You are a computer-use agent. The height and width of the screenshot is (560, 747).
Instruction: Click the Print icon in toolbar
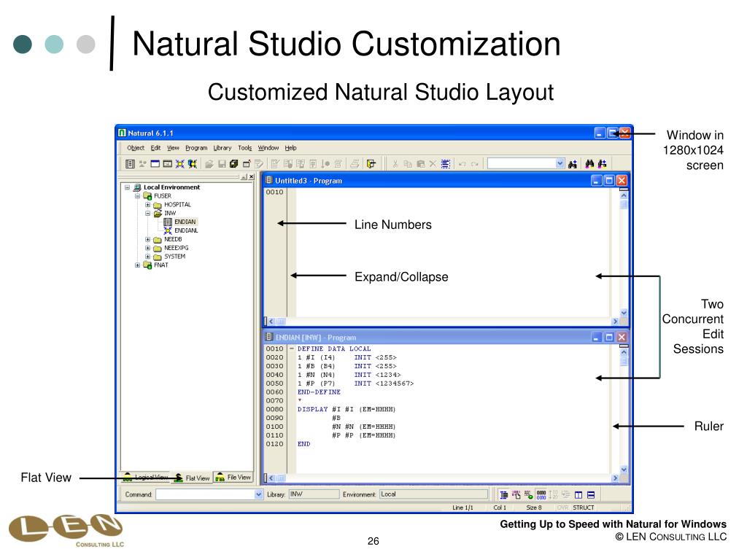pyautogui.click(x=355, y=164)
